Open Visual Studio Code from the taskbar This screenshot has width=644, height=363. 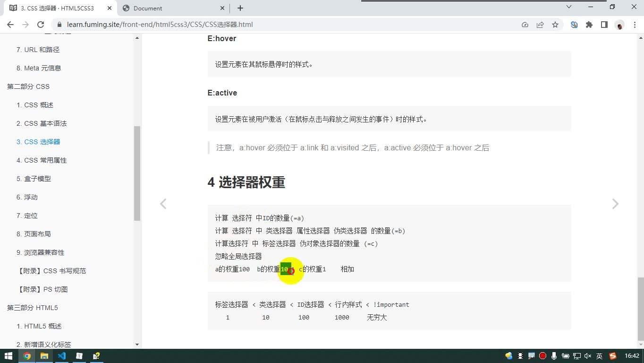tap(62, 356)
